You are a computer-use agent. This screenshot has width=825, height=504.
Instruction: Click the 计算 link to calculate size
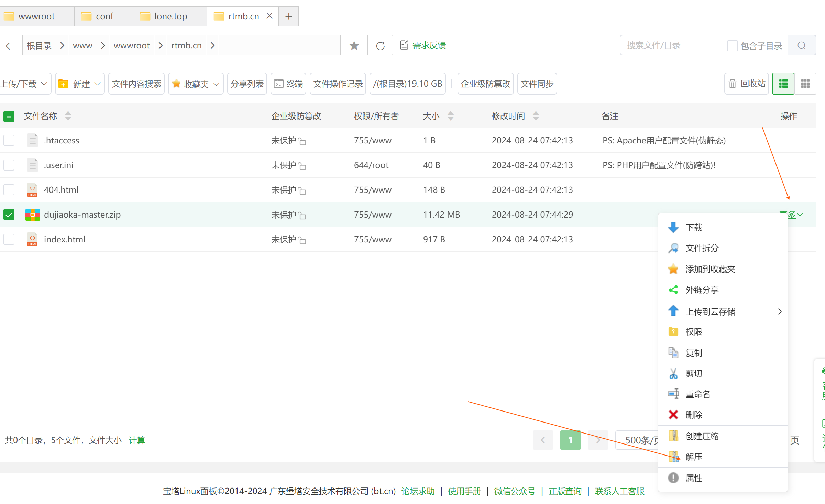point(137,440)
